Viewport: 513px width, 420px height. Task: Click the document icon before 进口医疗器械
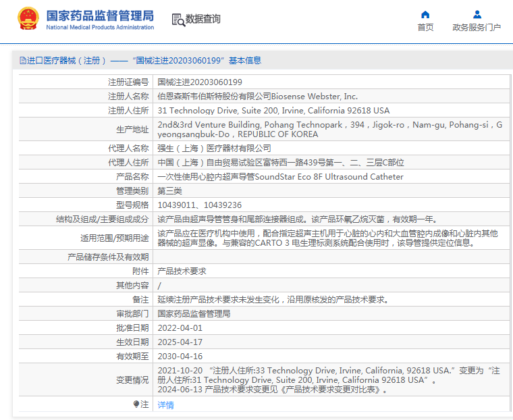tap(22, 60)
